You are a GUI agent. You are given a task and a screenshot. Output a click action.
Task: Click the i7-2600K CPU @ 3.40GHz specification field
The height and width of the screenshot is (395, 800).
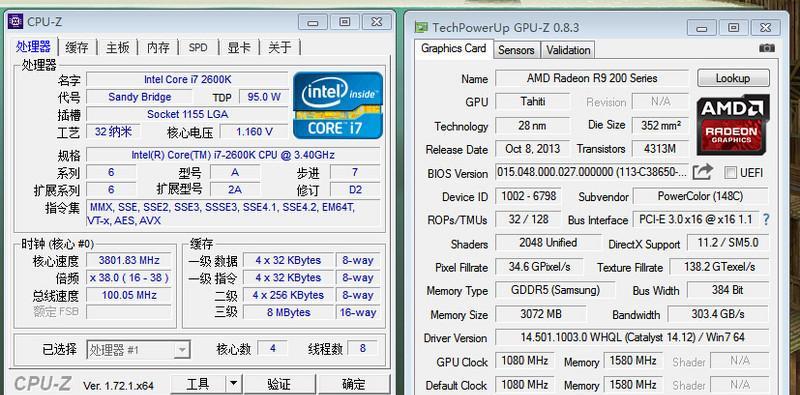233,155
